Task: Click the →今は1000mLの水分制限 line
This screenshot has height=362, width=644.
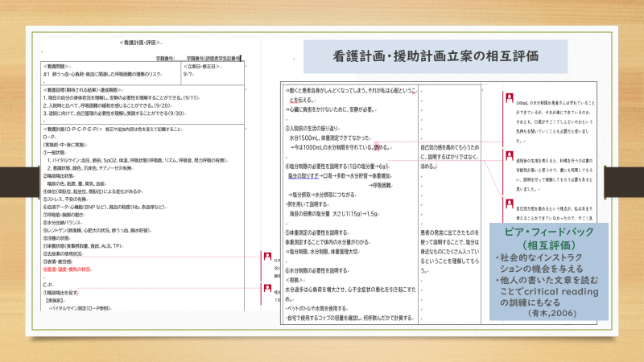Action: (341, 147)
